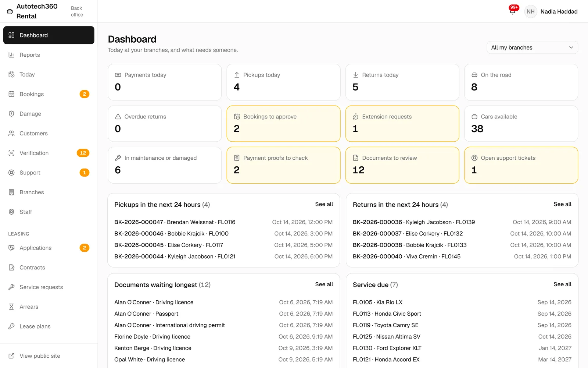
Task: See all returns in next 24 hours
Action: tap(562, 204)
